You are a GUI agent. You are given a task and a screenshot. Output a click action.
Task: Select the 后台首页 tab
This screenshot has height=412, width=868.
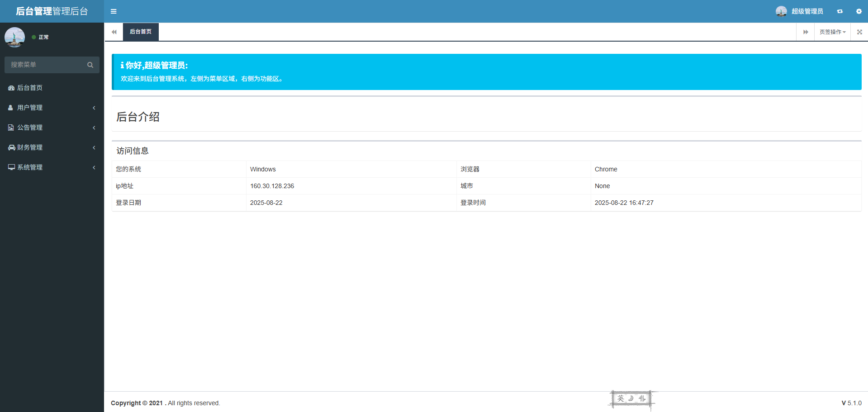(141, 32)
